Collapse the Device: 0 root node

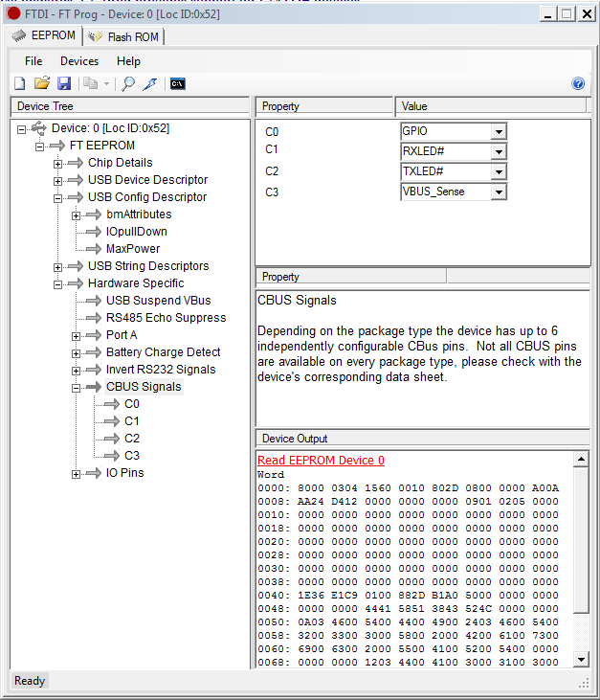pos(21,129)
